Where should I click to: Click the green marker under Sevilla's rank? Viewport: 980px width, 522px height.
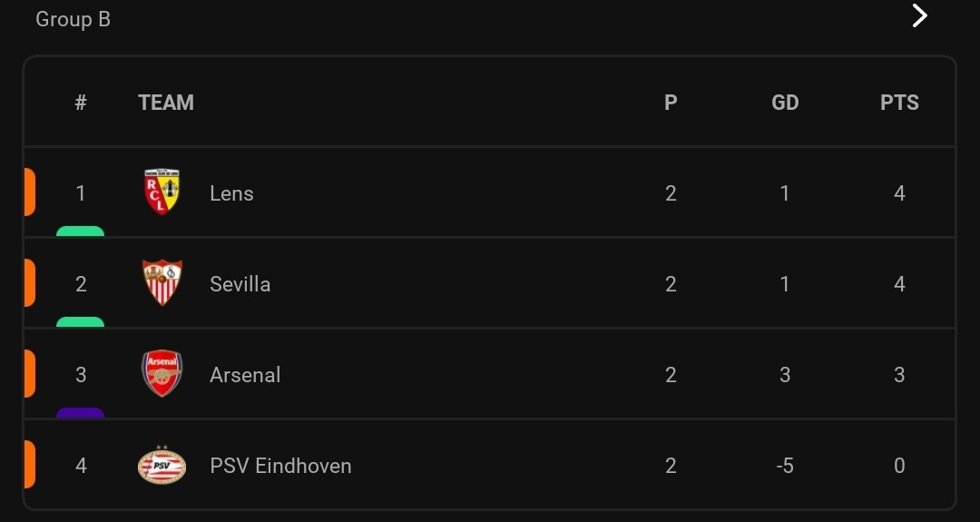click(x=80, y=321)
